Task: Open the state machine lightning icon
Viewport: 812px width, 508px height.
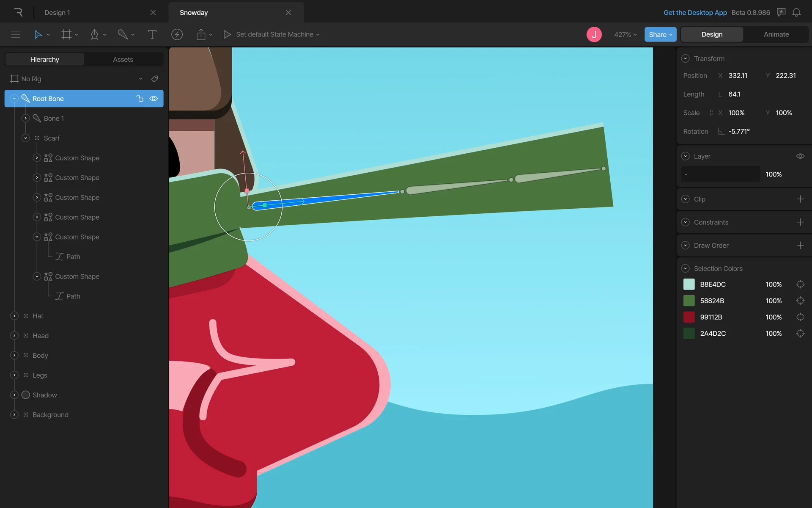Action: click(177, 34)
